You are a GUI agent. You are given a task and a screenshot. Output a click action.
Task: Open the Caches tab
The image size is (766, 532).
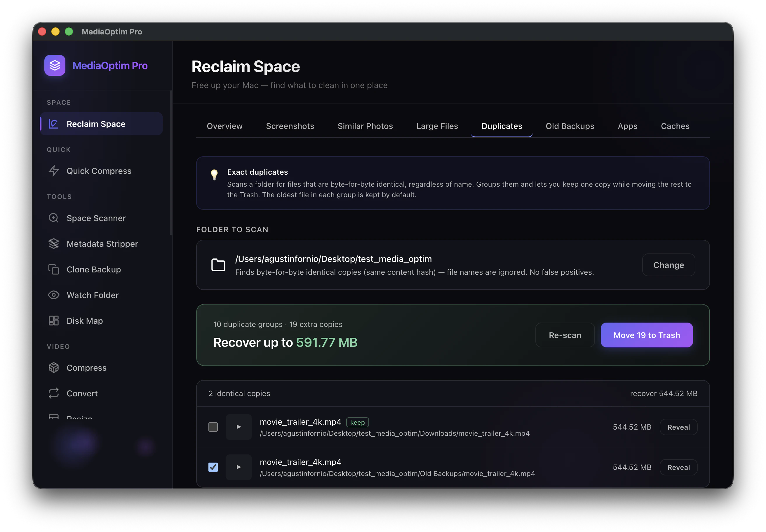(675, 126)
